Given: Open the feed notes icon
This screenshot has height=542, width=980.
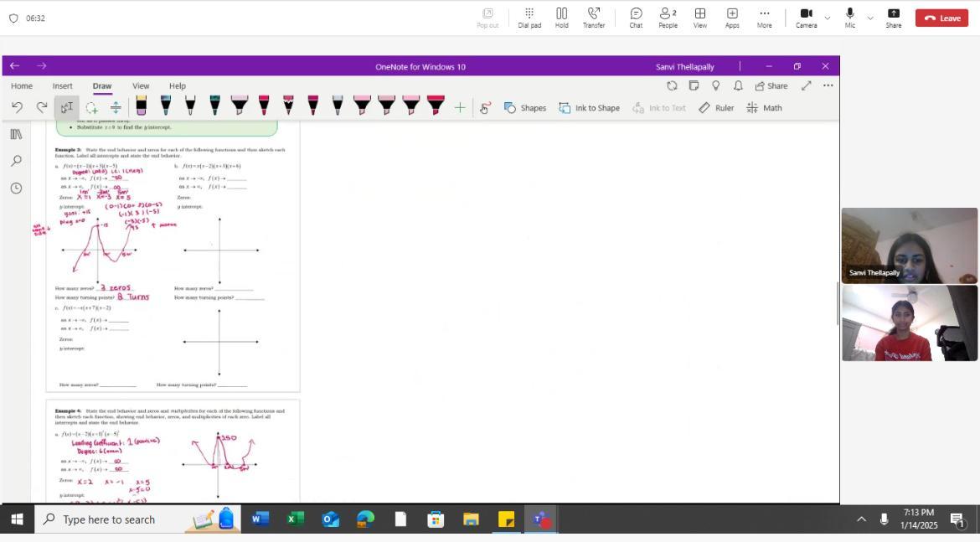Looking at the screenshot, I should [694, 85].
